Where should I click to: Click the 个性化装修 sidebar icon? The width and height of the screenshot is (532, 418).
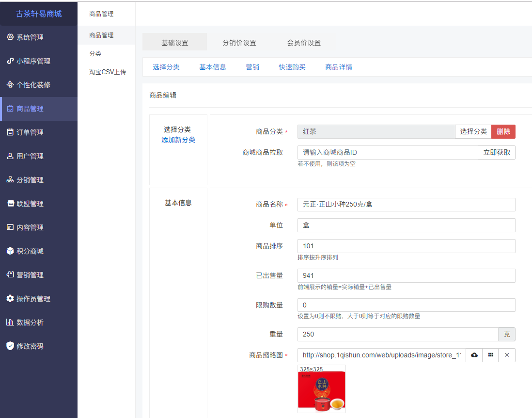pyautogui.click(x=10, y=84)
